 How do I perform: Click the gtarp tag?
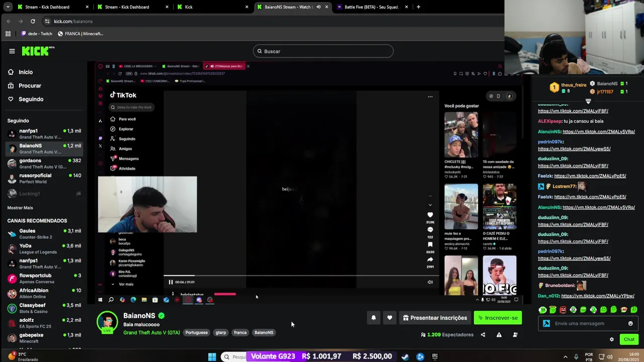click(x=221, y=333)
